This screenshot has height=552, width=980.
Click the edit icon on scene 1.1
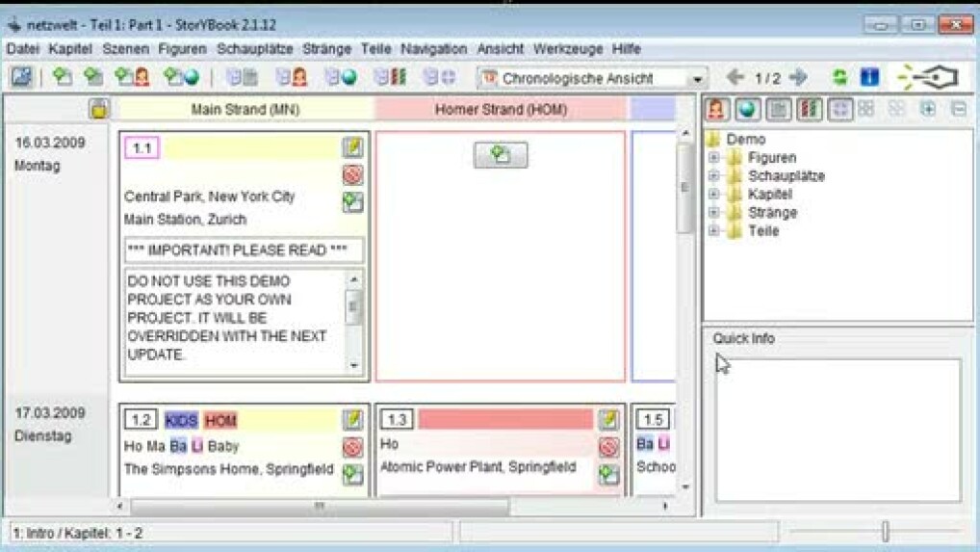(352, 147)
